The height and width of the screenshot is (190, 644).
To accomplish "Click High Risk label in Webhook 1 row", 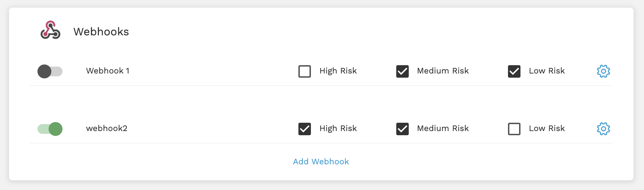I will coord(338,71).
